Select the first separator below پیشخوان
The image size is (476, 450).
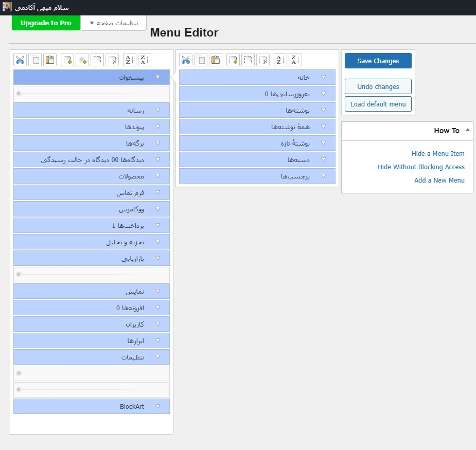(x=91, y=94)
